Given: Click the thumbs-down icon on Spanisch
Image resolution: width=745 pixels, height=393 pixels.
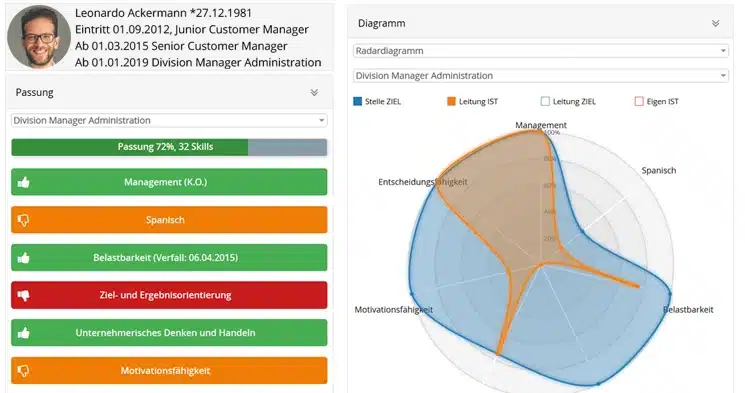Looking at the screenshot, I should pyautogui.click(x=23, y=220).
